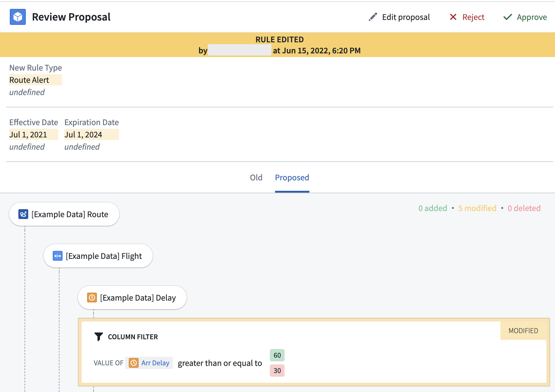Click the blue cube Review Proposal icon
The height and width of the screenshot is (392, 555).
(18, 17)
